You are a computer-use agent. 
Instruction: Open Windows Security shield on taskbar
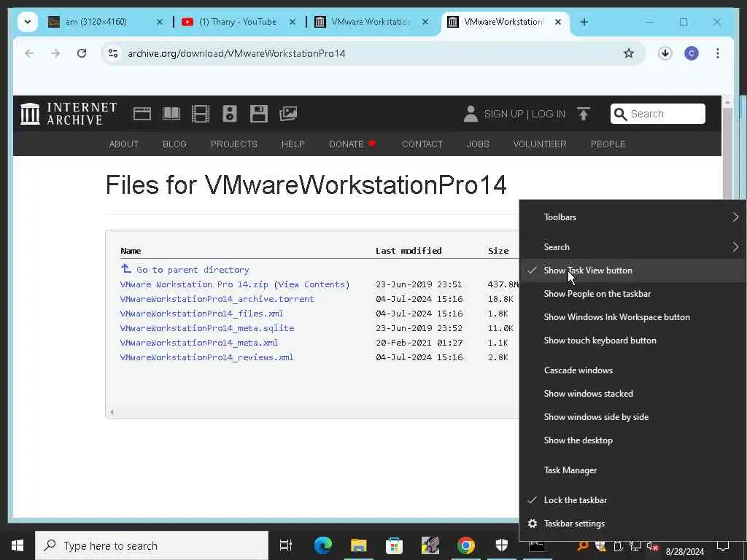click(502, 545)
